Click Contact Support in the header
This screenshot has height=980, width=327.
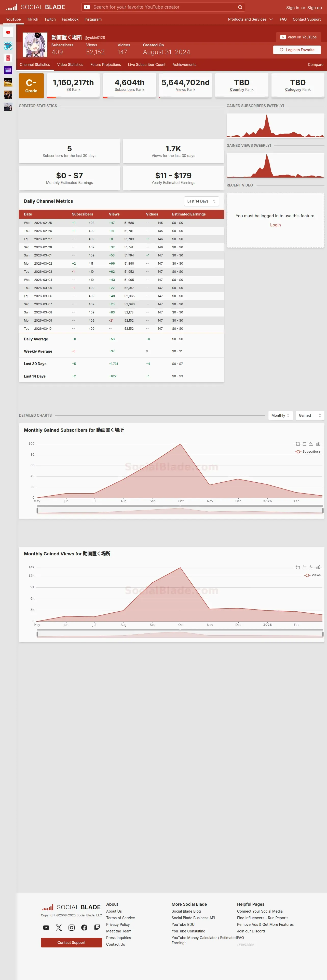[307, 19]
